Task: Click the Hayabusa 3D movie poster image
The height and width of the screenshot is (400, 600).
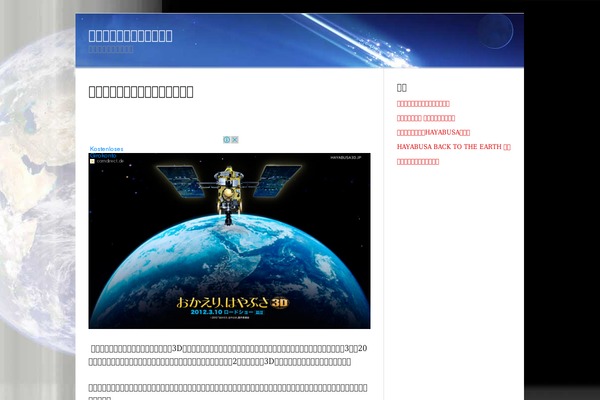Action: click(x=229, y=241)
